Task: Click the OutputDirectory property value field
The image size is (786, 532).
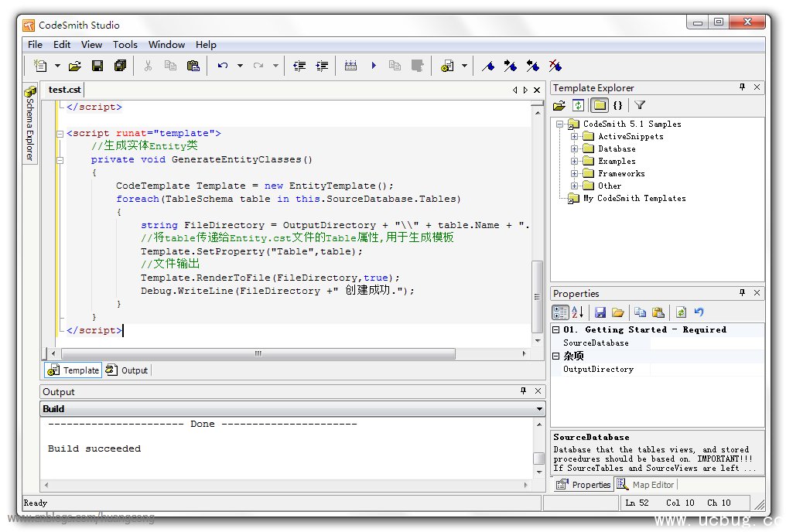Action: coord(707,370)
